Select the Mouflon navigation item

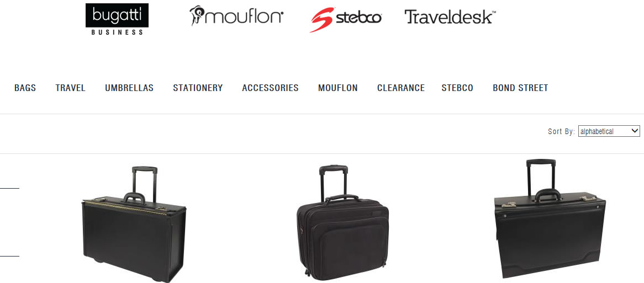pyautogui.click(x=337, y=88)
